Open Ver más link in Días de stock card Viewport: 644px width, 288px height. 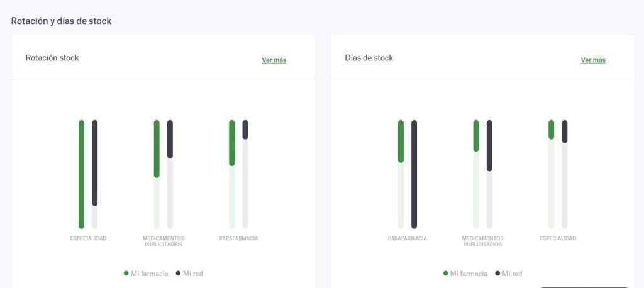click(593, 60)
